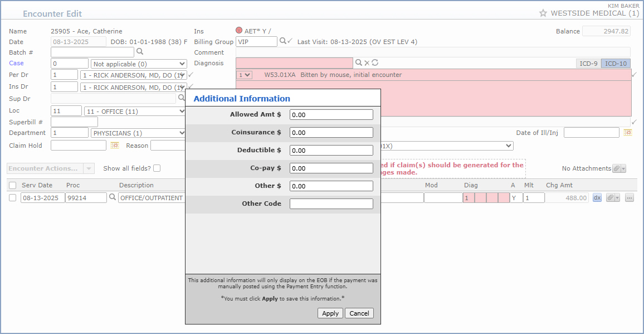Open the charge line attachment dropdown arrow
The height and width of the screenshot is (334, 644).
click(x=617, y=198)
